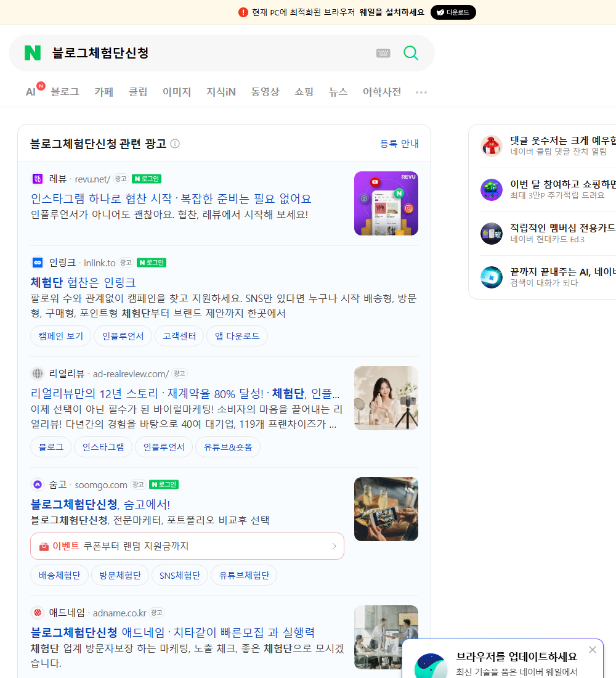616x678 pixels.
Task: Open the 등록 안내 link
Action: [x=399, y=144]
